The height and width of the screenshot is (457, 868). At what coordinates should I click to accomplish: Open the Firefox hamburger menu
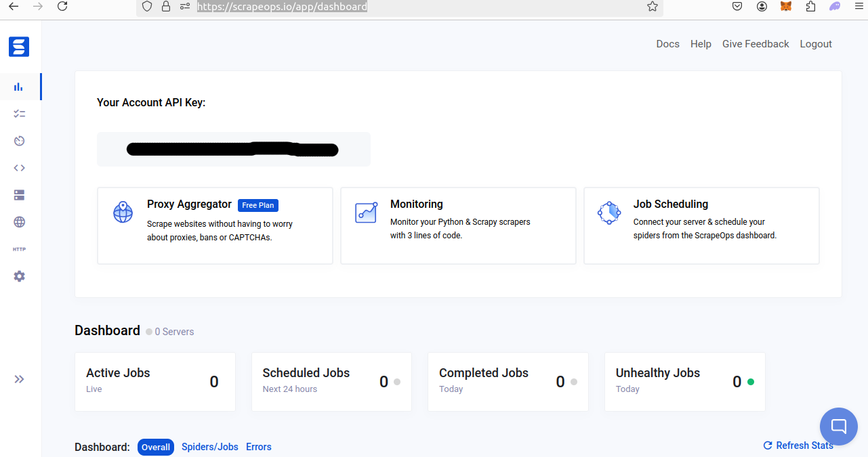click(x=859, y=6)
